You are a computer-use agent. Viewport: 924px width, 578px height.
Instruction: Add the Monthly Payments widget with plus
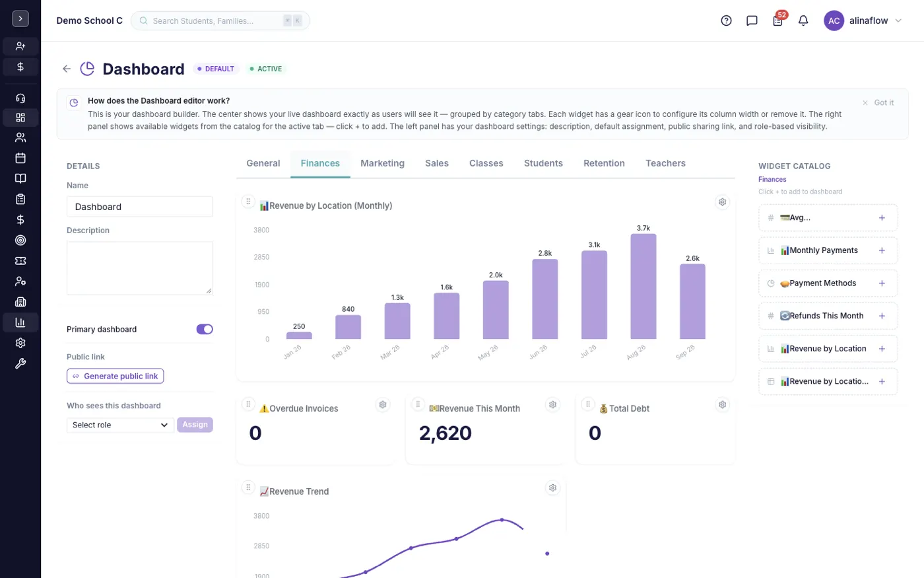[882, 250]
